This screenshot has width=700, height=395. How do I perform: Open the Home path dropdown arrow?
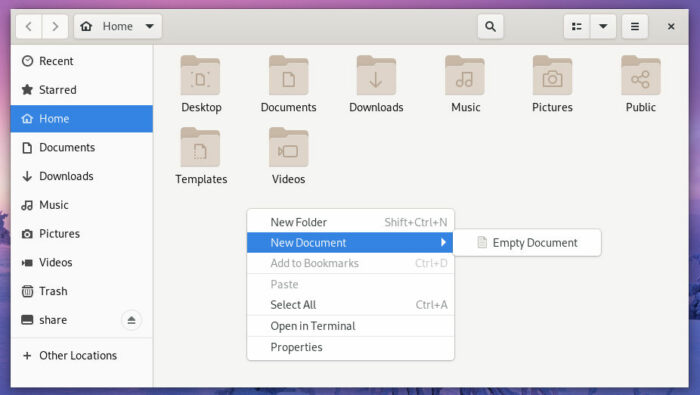[150, 26]
